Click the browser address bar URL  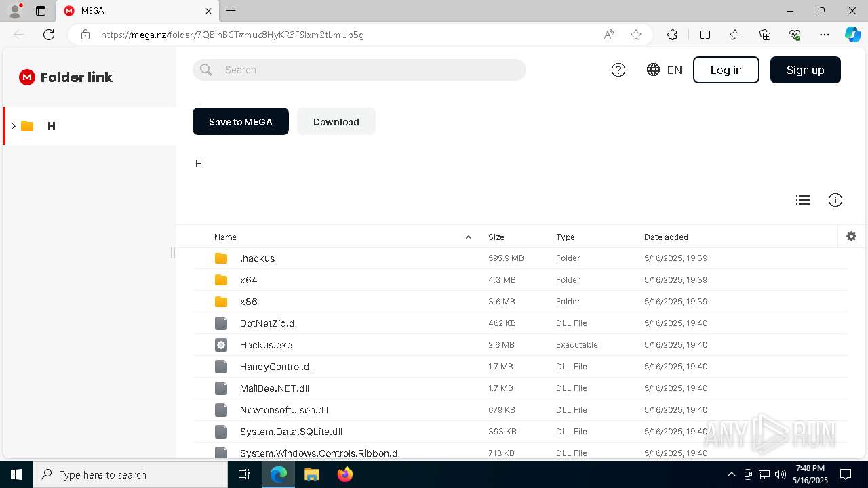pos(233,35)
